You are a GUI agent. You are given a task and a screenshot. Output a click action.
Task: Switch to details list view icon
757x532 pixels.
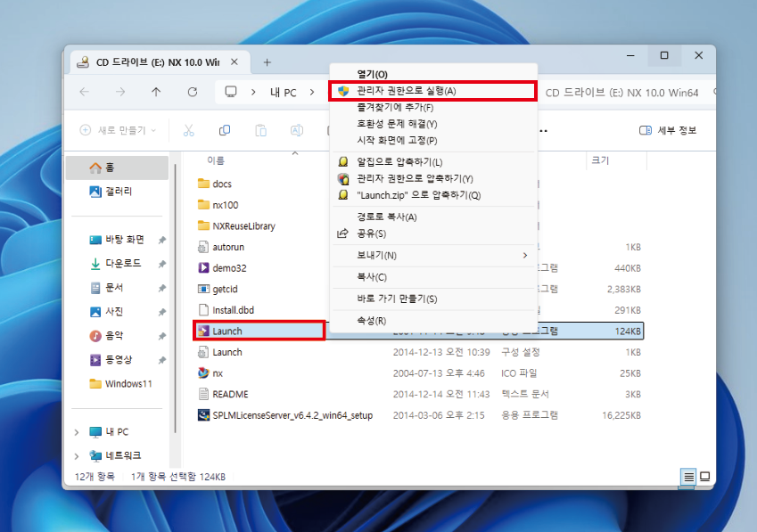pos(688,477)
